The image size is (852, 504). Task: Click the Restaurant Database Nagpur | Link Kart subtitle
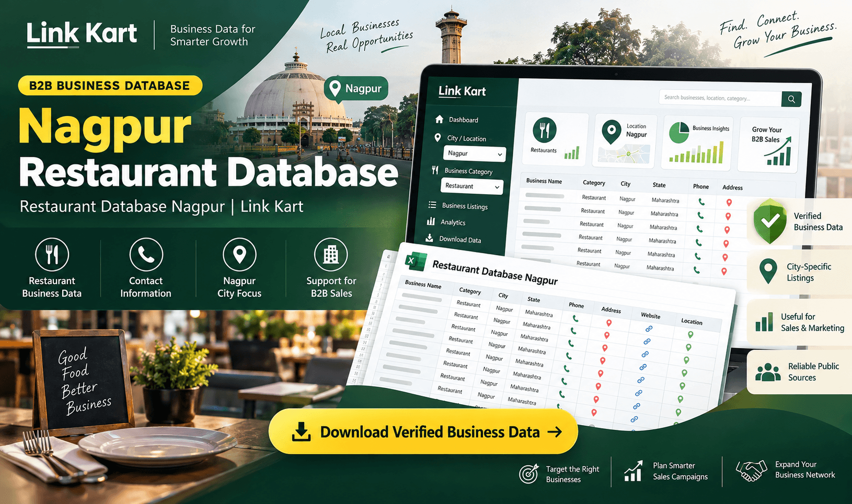161,206
